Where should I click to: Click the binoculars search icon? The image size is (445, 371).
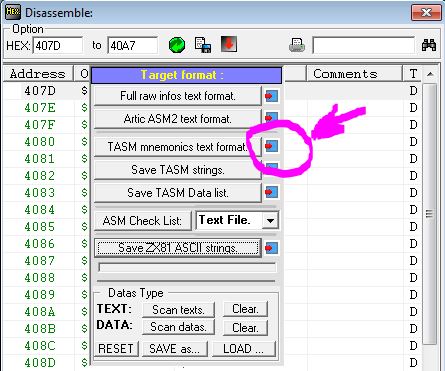coord(429,45)
